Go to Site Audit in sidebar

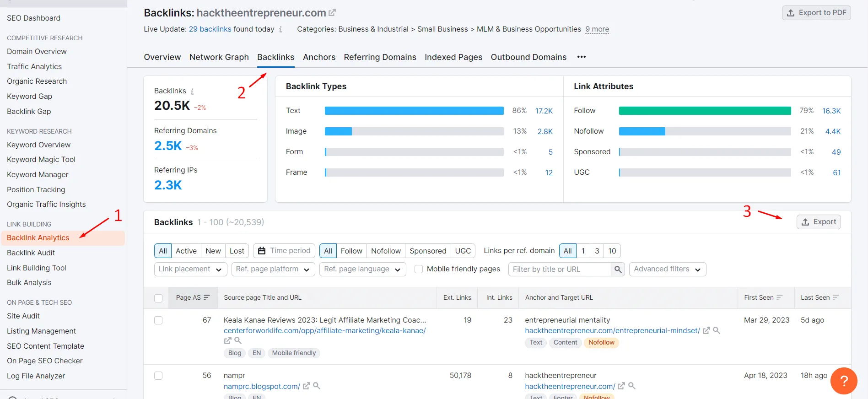pos(23,316)
